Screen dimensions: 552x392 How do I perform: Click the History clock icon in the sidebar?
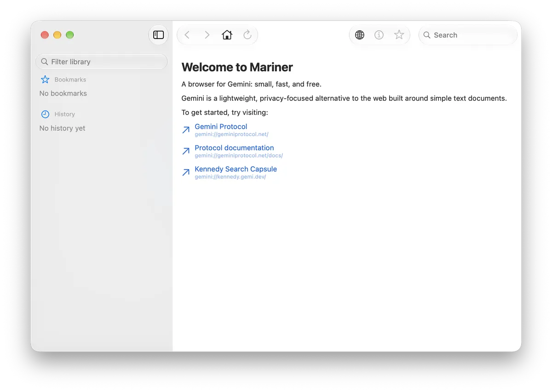coord(45,114)
